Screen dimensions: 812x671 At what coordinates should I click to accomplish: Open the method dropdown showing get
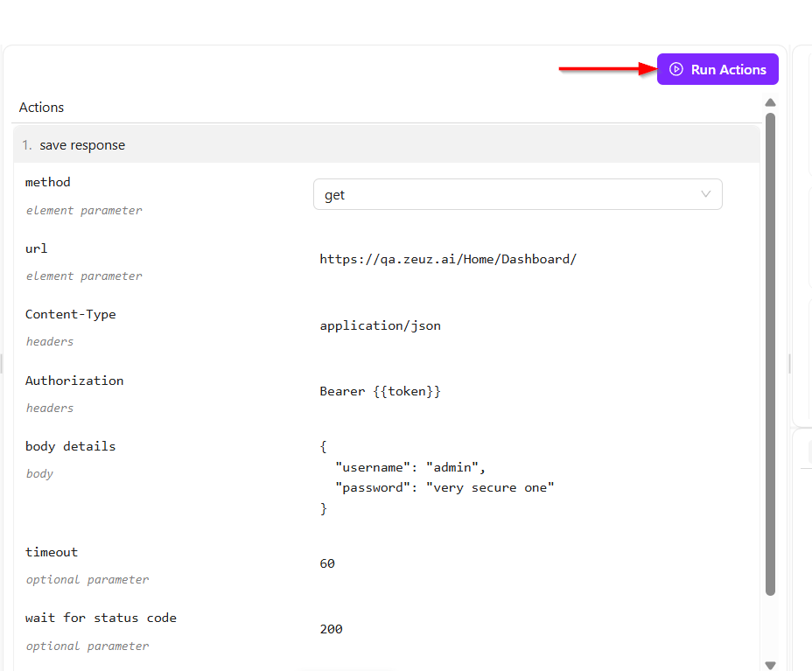point(516,195)
